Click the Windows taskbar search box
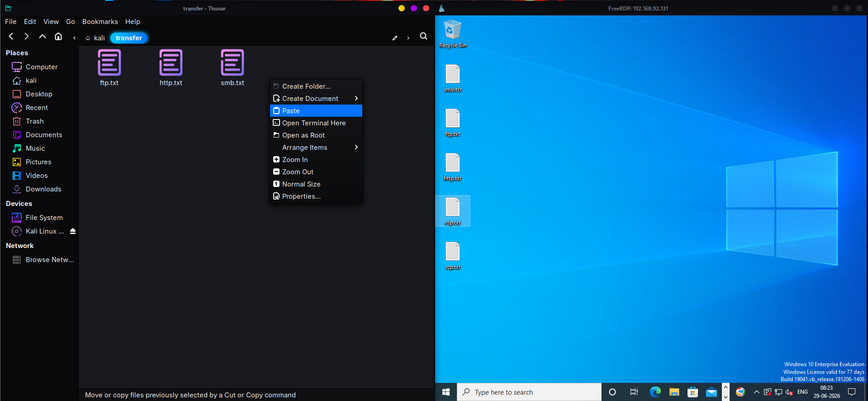Screen dimensions: 868x401 pyautogui.click(x=529, y=392)
